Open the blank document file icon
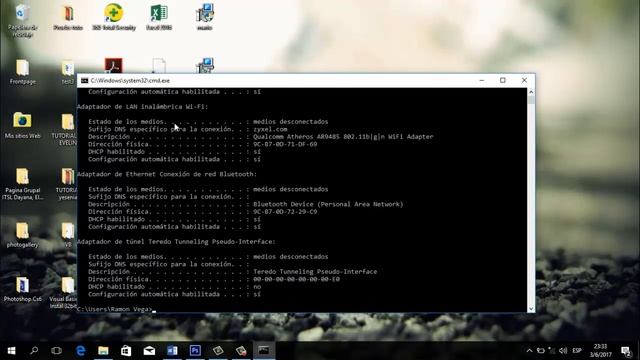This screenshot has width=640, height=360. tap(159, 66)
